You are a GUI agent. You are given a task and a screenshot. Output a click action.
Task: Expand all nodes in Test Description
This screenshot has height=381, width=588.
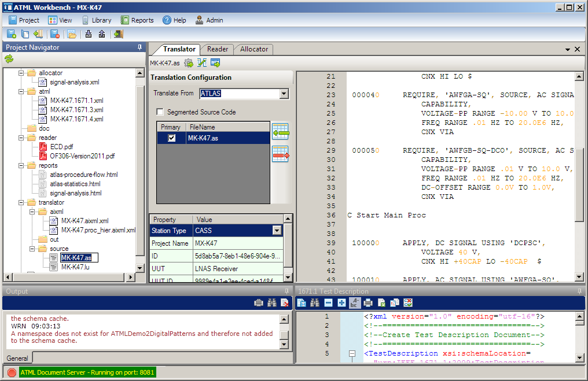tap(341, 303)
